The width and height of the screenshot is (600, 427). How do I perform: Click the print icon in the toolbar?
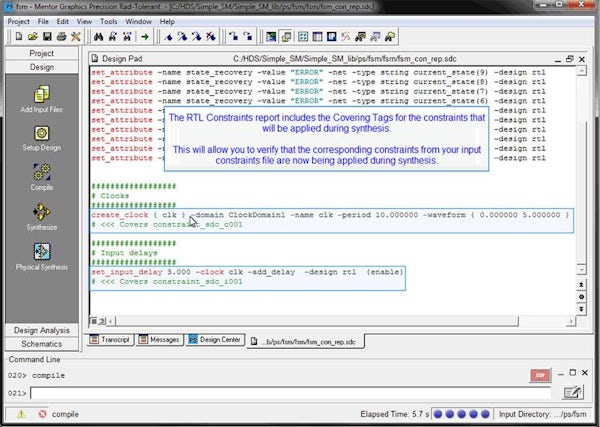point(61,37)
